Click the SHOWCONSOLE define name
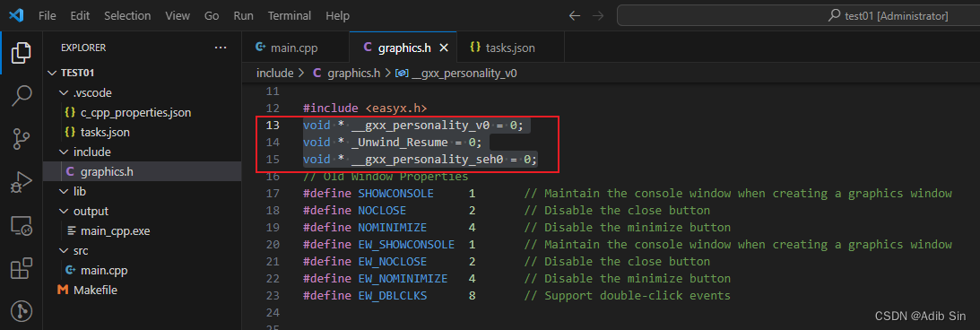This screenshot has width=980, height=330. pyautogui.click(x=395, y=193)
